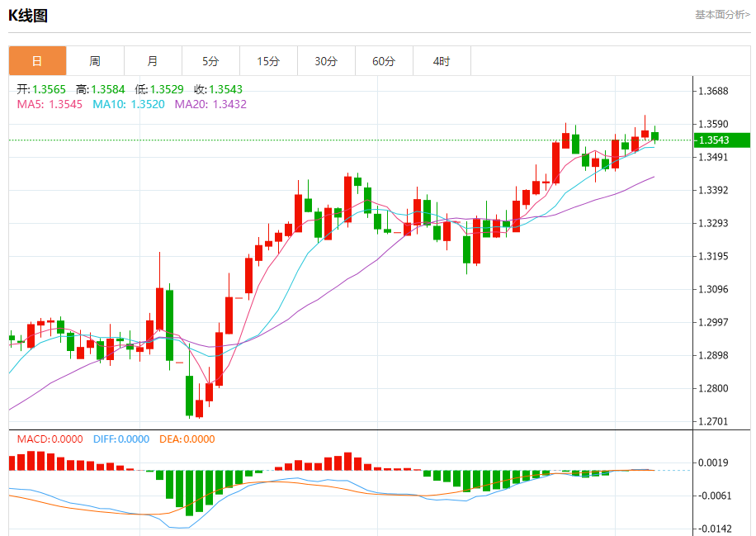Click the MACD value label
This screenshot has width=756, height=536.
(50, 439)
